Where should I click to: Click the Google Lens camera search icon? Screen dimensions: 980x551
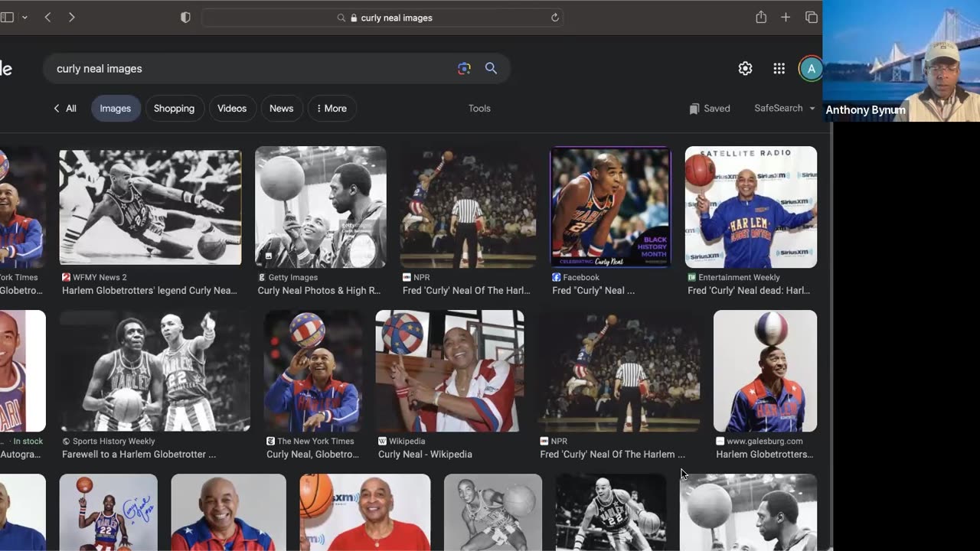pyautogui.click(x=464, y=69)
